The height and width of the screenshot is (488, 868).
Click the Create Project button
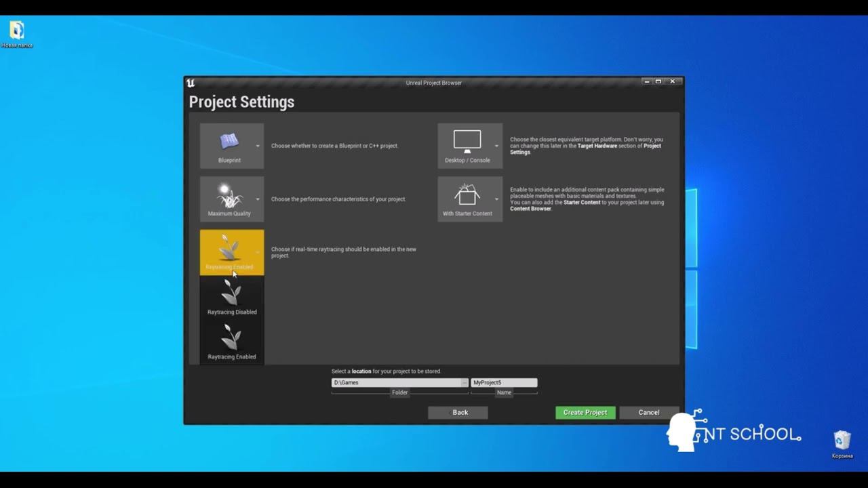click(x=585, y=412)
